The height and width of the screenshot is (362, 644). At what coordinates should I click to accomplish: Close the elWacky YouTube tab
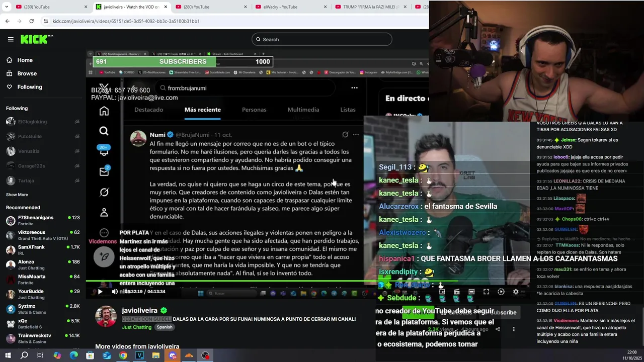coord(326,7)
